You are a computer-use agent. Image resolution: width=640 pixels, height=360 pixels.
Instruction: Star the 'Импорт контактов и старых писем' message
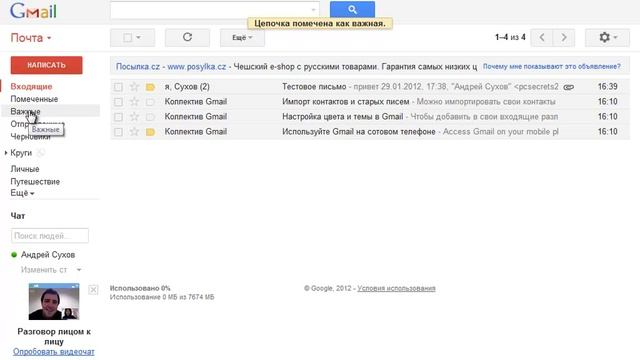click(134, 102)
